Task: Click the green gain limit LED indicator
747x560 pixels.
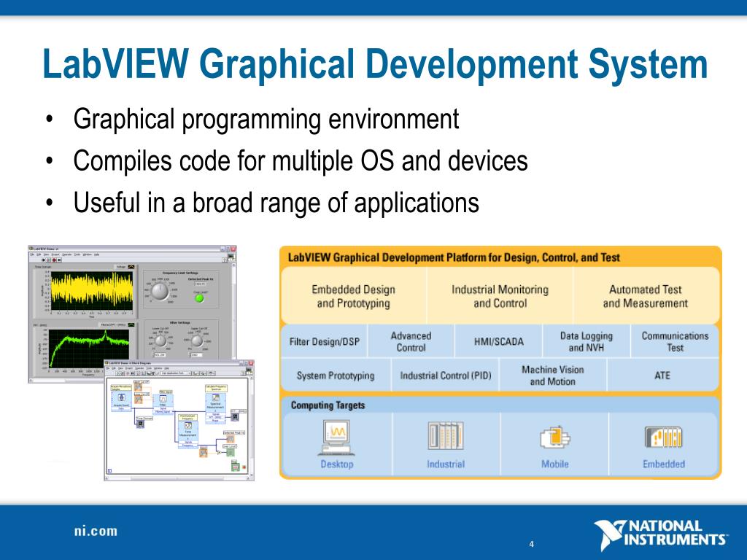Action: coord(199,298)
